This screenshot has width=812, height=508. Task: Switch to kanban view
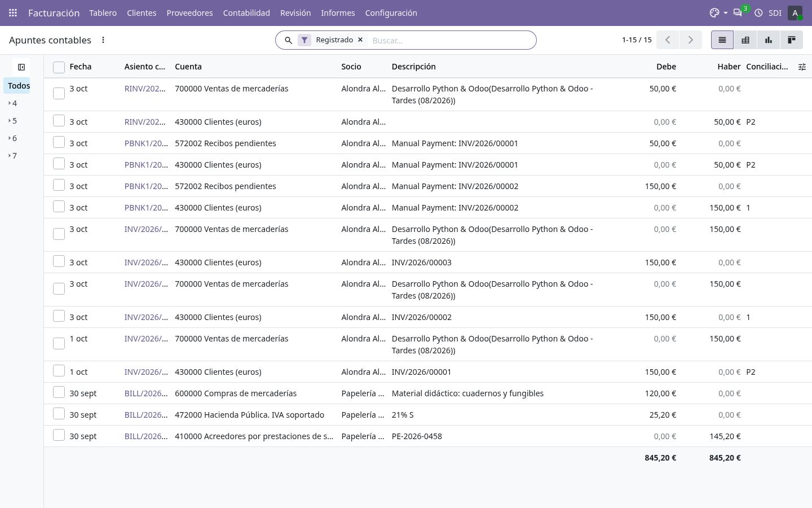click(x=792, y=40)
